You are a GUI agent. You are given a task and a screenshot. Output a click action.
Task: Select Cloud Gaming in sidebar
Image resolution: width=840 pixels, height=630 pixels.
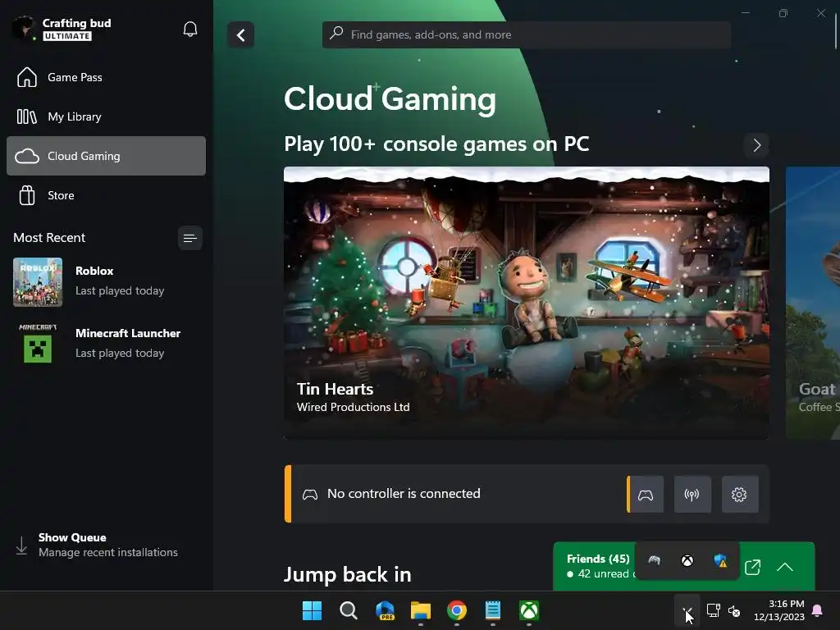click(x=106, y=156)
